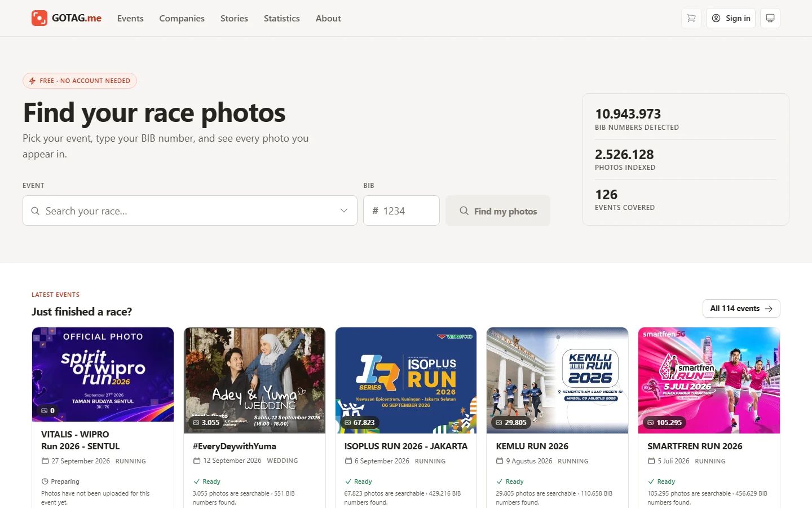The image size is (812, 508).
Task: Open the ISOPLUS RUN 2026 thumbnail
Action: [406, 380]
